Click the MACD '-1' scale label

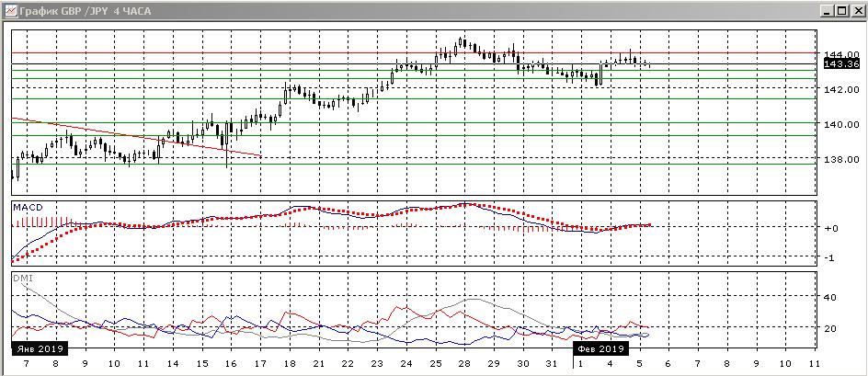[828, 258]
